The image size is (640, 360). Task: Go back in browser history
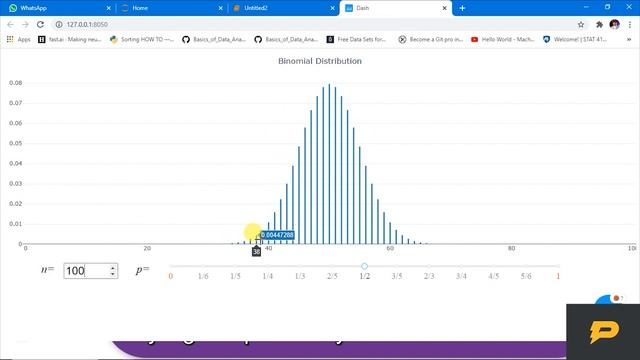[x=11, y=24]
